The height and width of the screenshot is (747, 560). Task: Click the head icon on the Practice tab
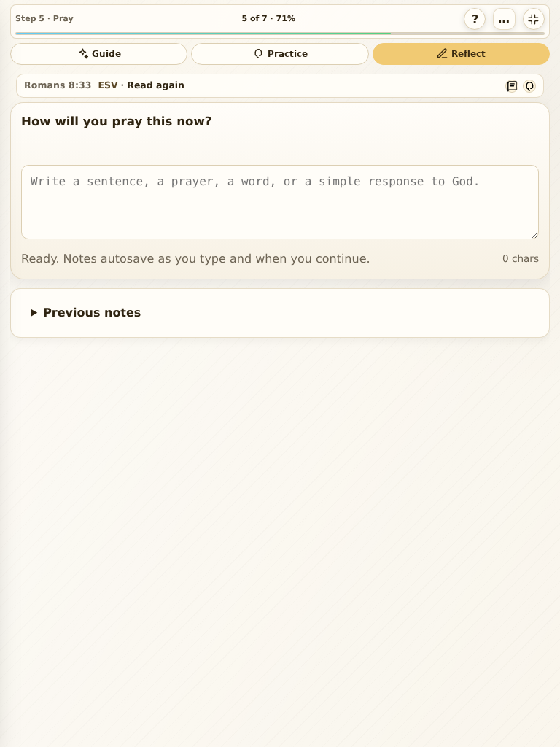259,53
